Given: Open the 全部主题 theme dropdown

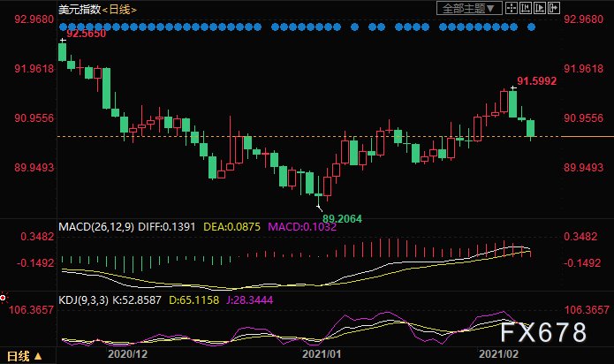Looking at the screenshot, I should 469,8.
